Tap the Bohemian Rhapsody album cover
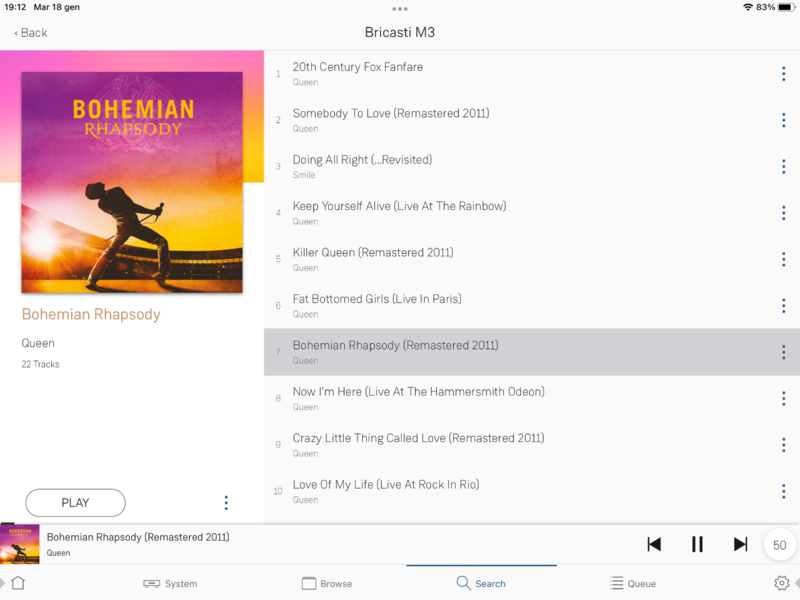The height and width of the screenshot is (600, 800). (x=132, y=182)
